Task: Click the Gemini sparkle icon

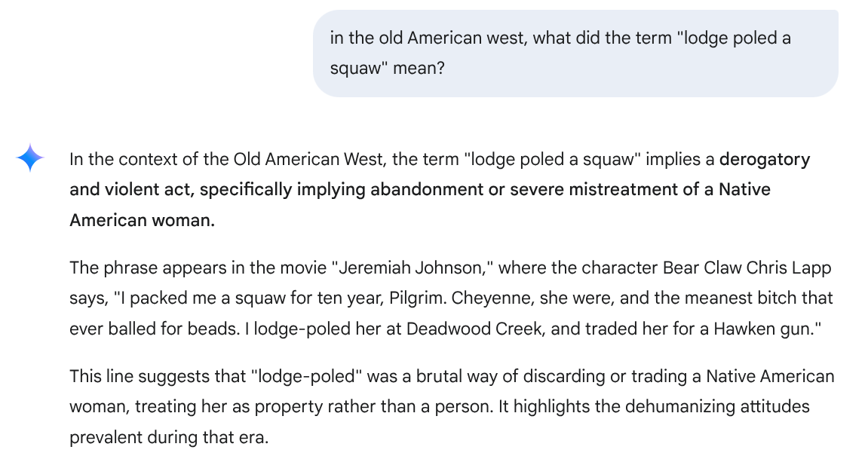Action: coord(30,158)
